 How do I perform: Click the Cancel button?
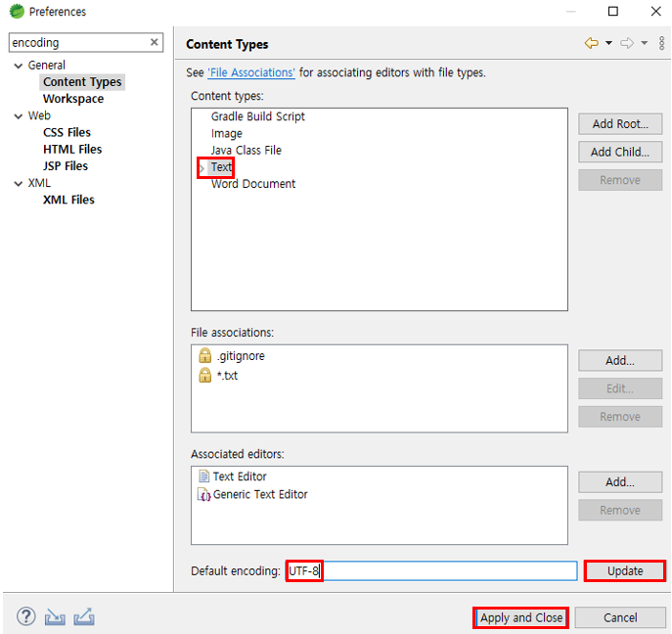(x=620, y=617)
